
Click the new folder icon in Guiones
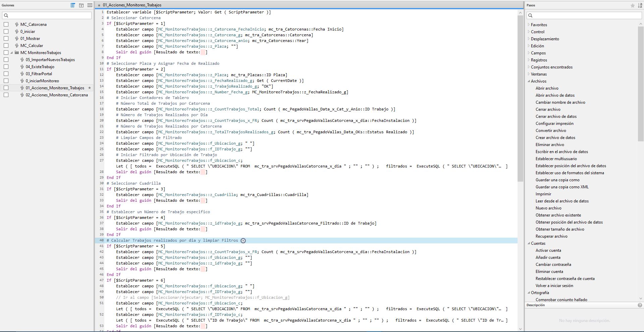pos(81,5)
